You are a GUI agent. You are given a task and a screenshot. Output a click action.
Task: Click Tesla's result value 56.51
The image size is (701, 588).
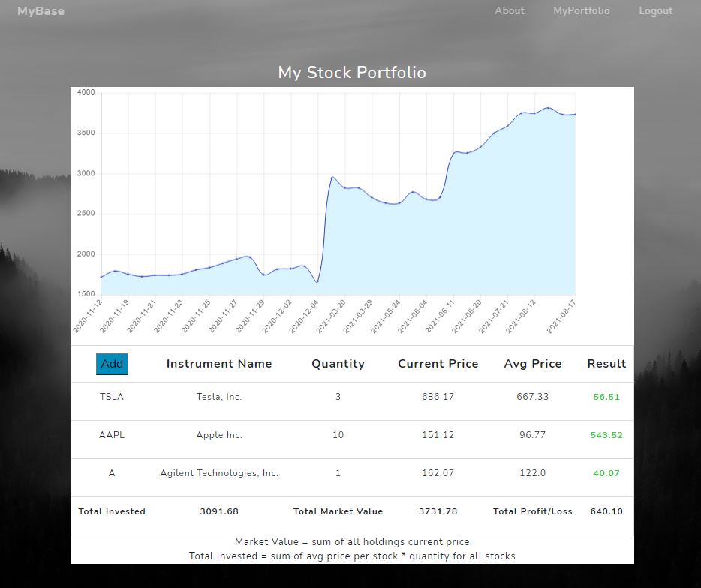point(606,397)
